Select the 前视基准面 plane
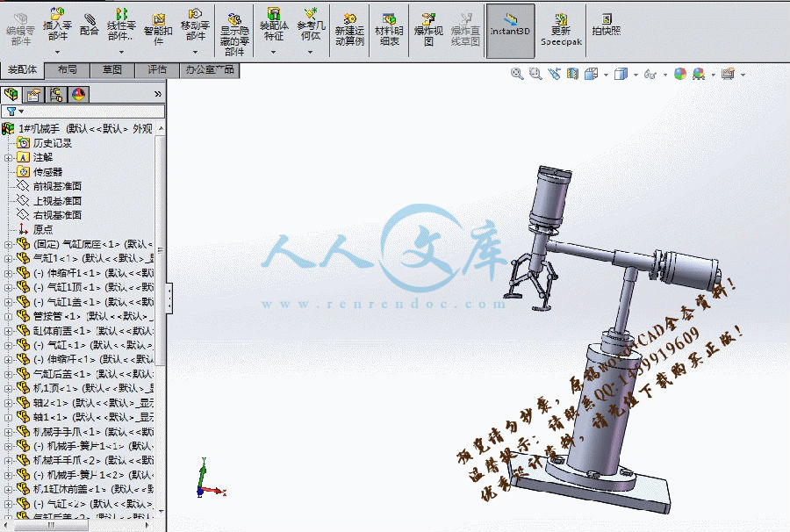The height and width of the screenshot is (532, 790). pos(57,186)
